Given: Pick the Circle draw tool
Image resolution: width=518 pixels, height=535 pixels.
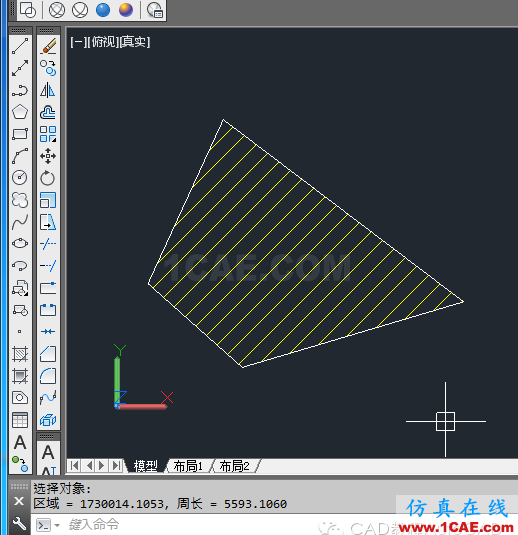Looking at the screenshot, I should [x=20, y=177].
